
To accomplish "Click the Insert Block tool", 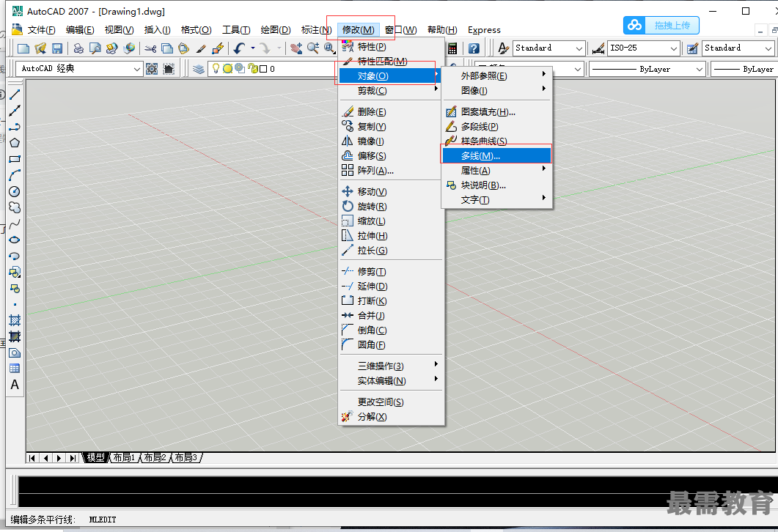I will click(x=15, y=272).
